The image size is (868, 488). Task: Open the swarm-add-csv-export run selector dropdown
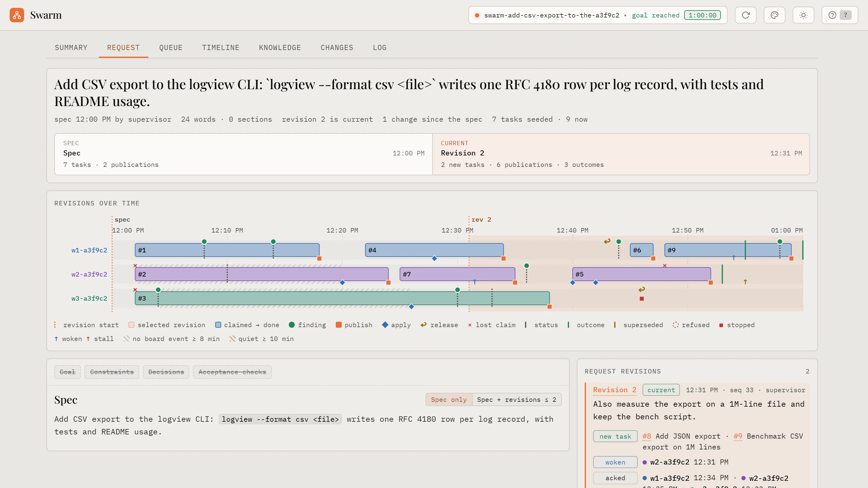(x=597, y=15)
